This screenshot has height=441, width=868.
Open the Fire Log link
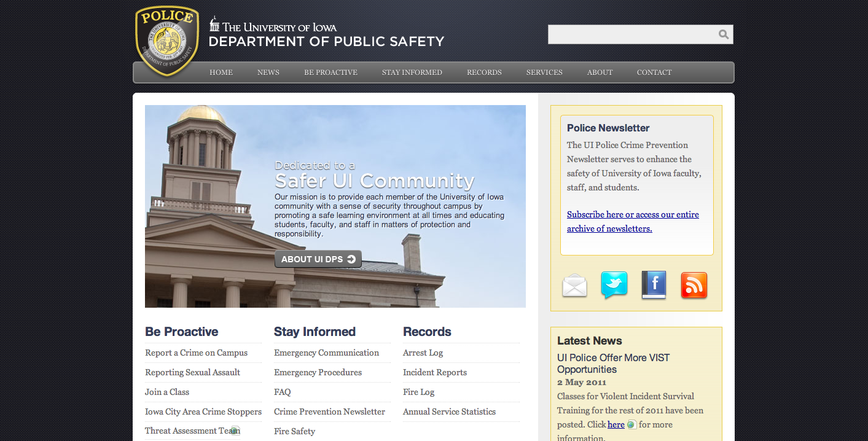click(x=419, y=392)
